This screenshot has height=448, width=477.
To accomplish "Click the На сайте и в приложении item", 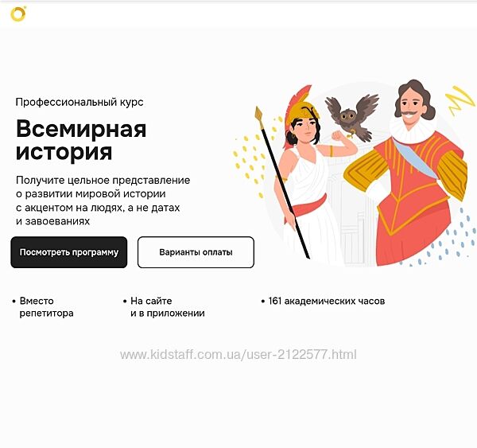I will 164,307.
